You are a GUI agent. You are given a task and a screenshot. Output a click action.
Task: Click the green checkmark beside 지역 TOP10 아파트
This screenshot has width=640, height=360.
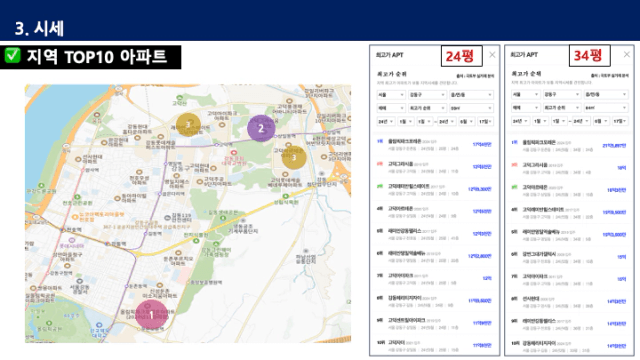[12, 56]
